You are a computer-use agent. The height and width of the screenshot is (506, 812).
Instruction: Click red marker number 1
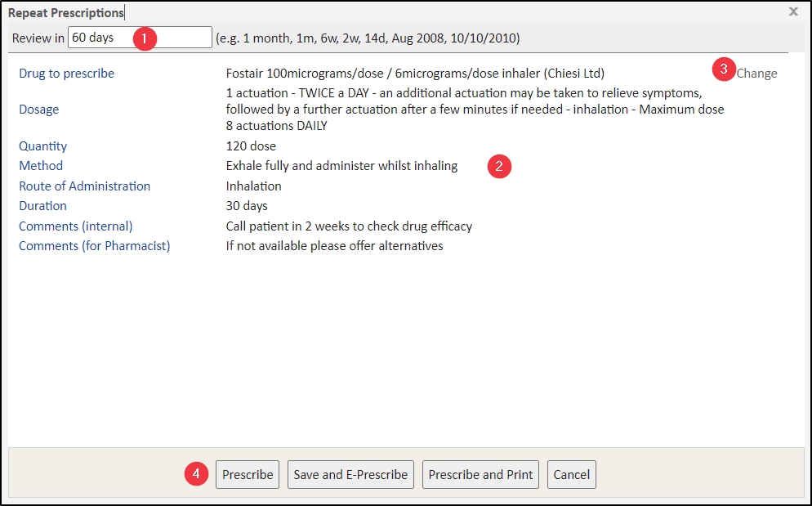tap(145, 38)
